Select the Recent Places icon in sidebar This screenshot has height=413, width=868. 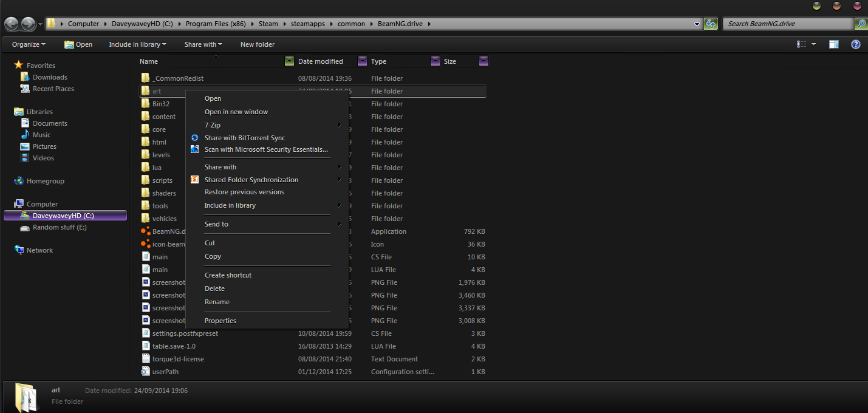(x=25, y=89)
